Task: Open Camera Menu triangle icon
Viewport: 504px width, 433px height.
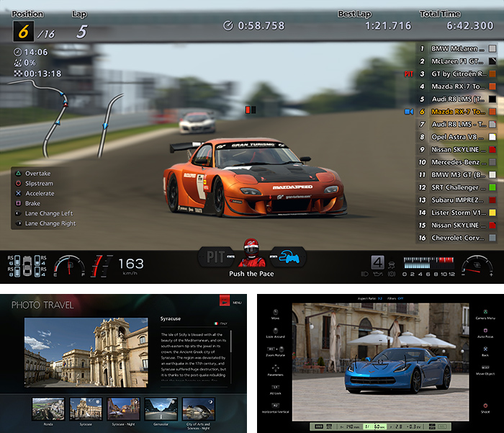Action: click(x=485, y=312)
